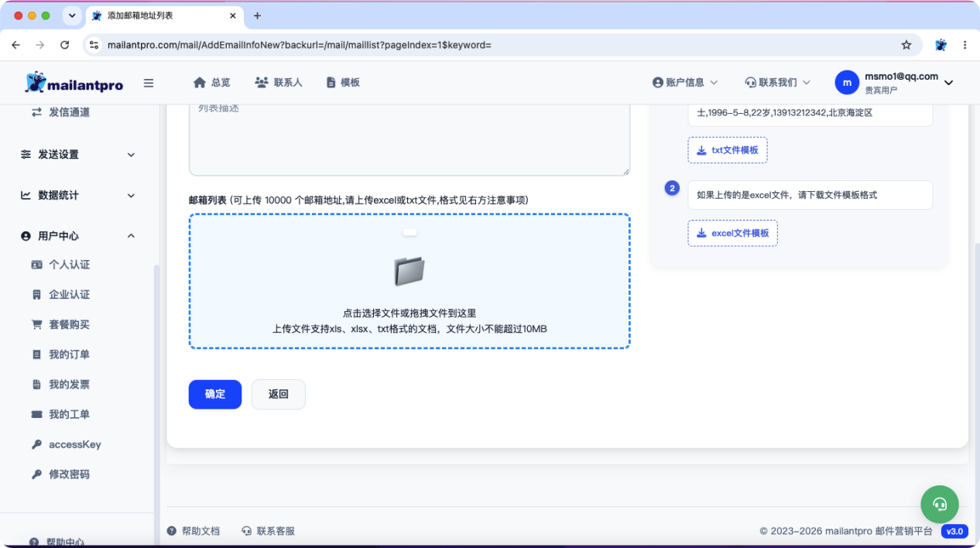Toggle the hamburger sidebar menu
The width and height of the screenshot is (980, 548).
pos(149,83)
